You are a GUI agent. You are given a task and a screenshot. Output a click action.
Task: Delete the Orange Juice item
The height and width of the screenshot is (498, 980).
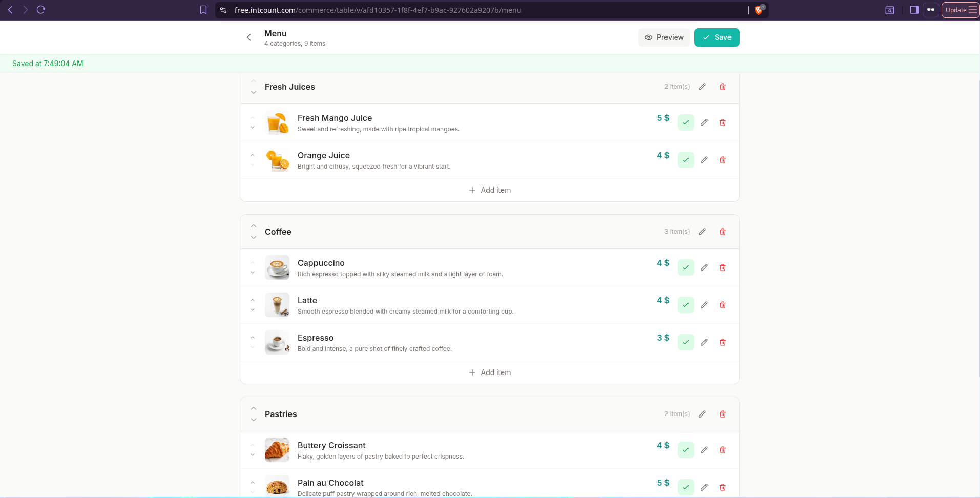coord(723,160)
